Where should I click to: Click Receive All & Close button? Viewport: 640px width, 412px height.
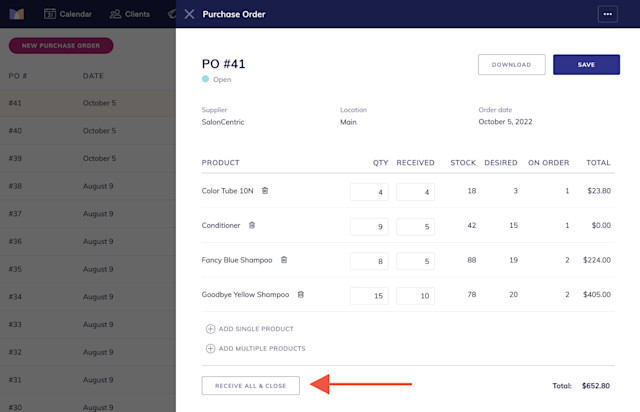251,385
